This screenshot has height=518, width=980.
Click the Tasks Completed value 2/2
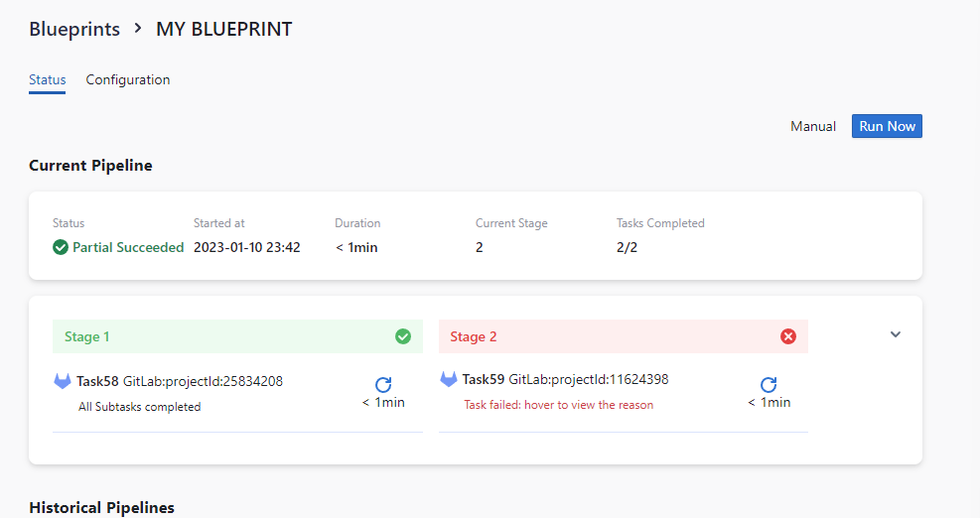click(x=627, y=247)
